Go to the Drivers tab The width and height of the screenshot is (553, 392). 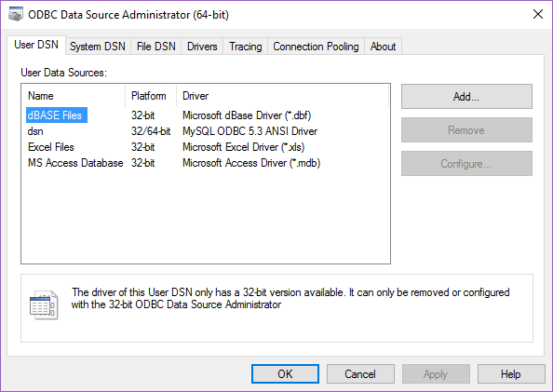(x=202, y=47)
